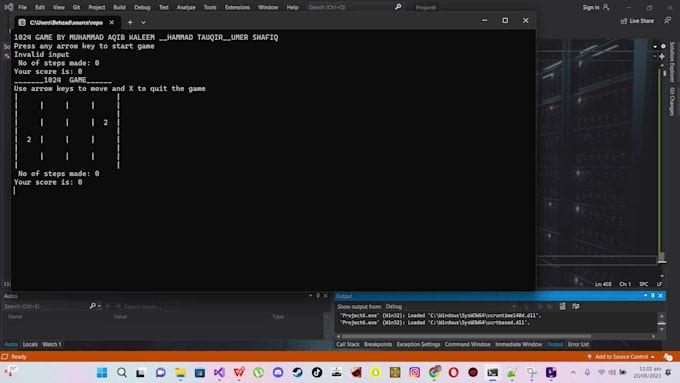The height and width of the screenshot is (383, 680).
Task: Close the console tab C:\Users\Behzad
Action: tap(111, 23)
